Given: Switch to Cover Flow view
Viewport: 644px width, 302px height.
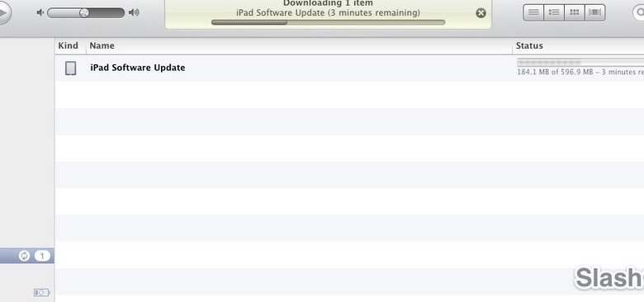Looking at the screenshot, I should (x=595, y=12).
